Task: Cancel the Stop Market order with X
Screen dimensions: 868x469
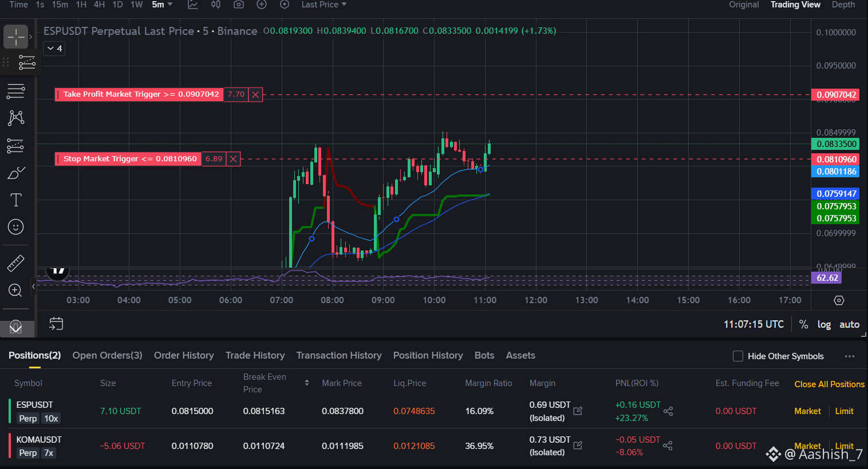Action: pyautogui.click(x=234, y=159)
